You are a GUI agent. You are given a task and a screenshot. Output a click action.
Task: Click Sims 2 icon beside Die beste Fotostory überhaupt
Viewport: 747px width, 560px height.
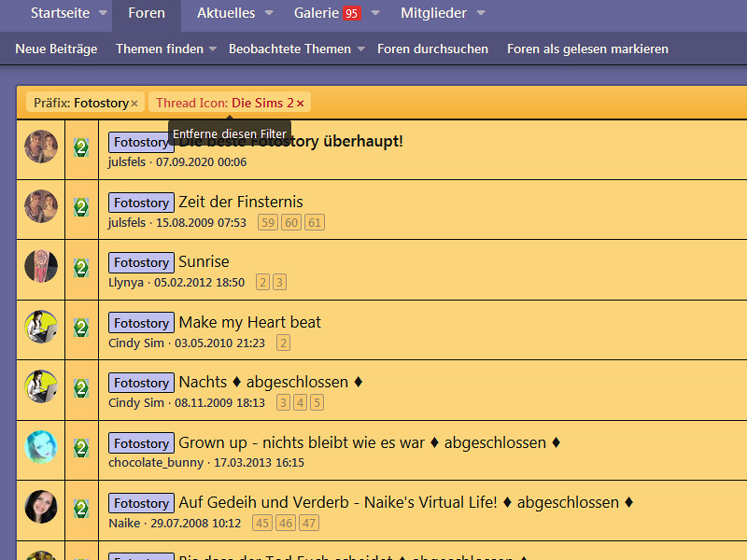pyautogui.click(x=81, y=147)
